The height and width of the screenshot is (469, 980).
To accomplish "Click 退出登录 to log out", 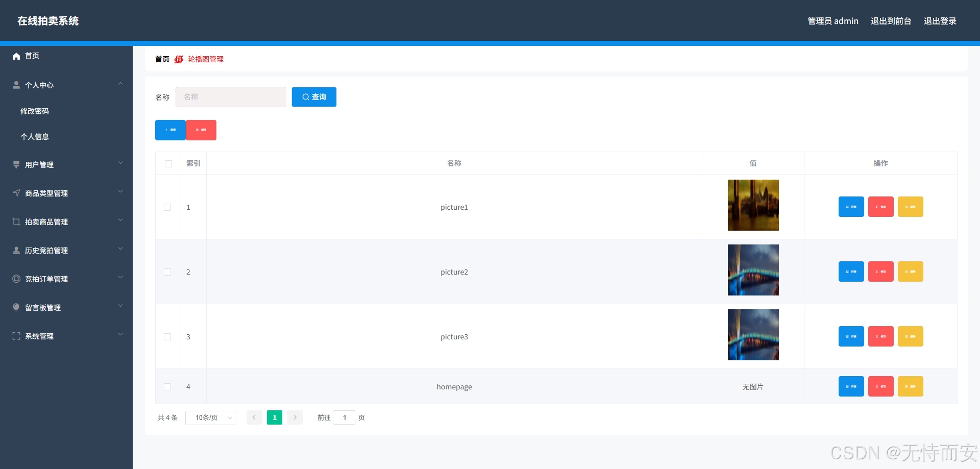I will 940,21.
